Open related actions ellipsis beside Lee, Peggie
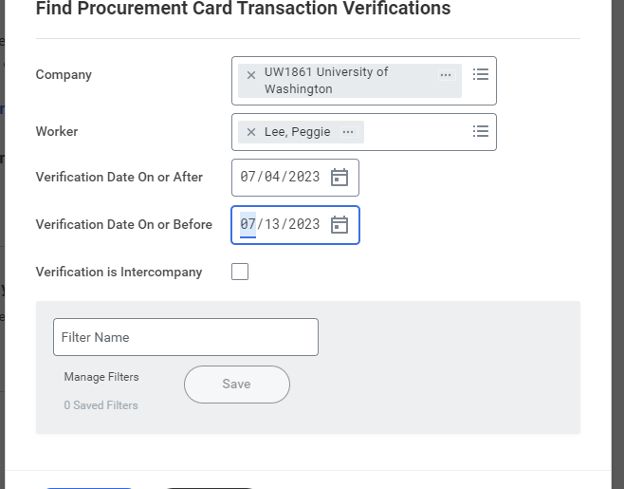 tap(348, 132)
